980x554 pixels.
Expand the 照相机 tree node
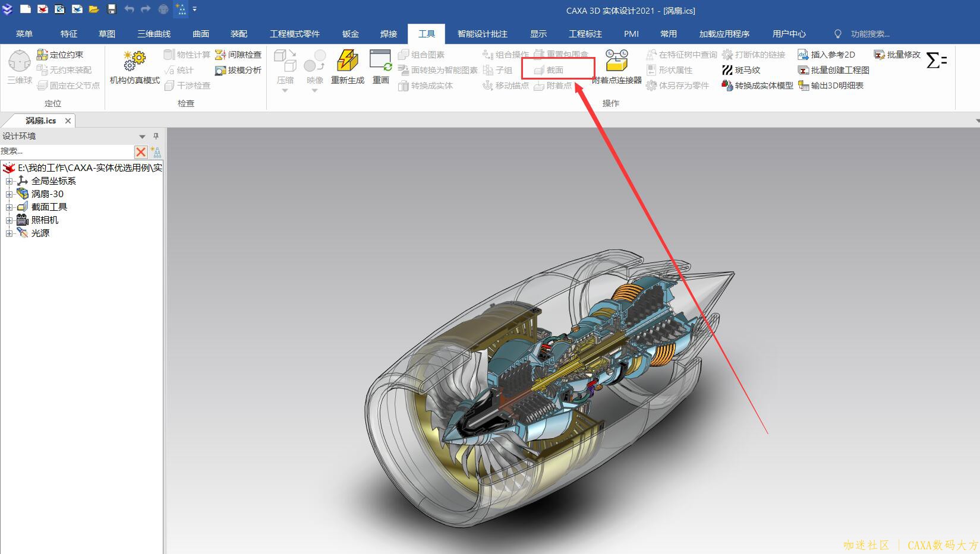(x=9, y=220)
